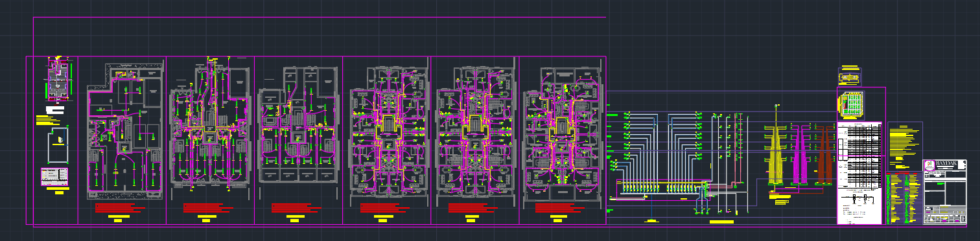
Task: Click the green and yellow symbol legend block
Action: pos(904,198)
